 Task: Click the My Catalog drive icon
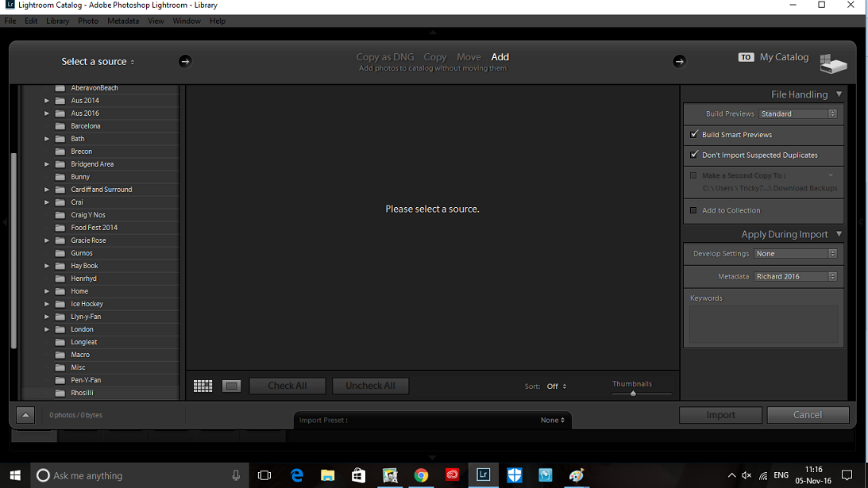coord(833,64)
